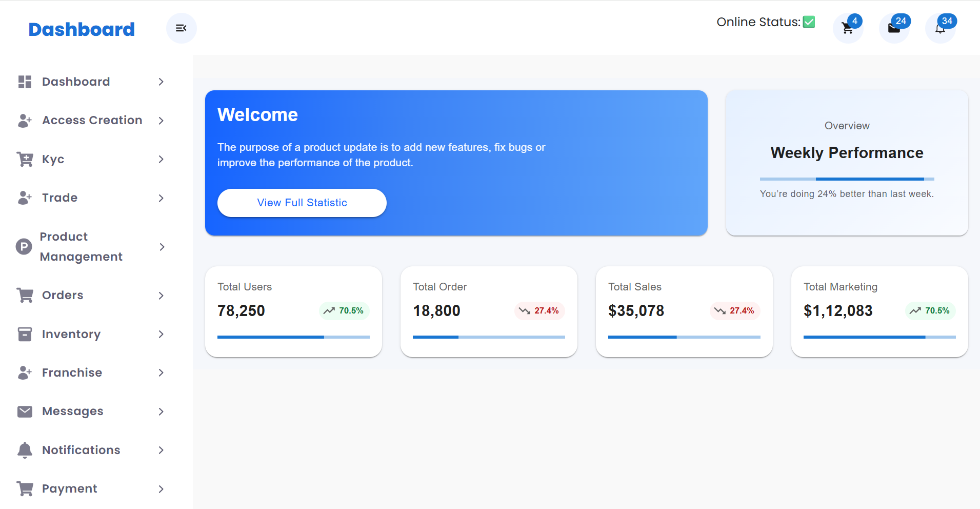Open the Trade menu item
Image resolution: width=980 pixels, height=509 pixels.
[x=60, y=198]
